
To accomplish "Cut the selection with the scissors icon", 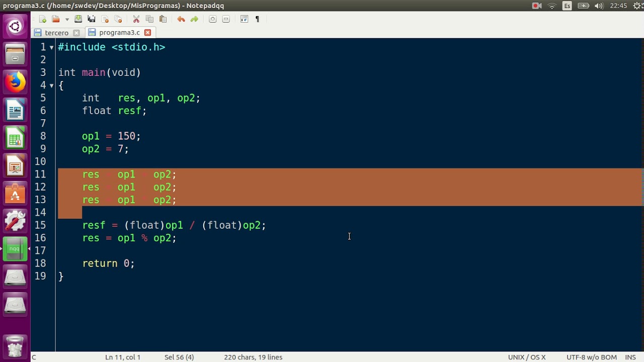I will (136, 19).
